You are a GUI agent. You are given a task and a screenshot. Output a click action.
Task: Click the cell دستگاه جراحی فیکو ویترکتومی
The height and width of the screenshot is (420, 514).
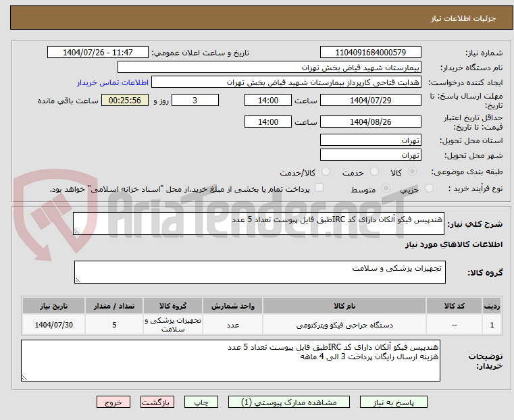[344, 325]
